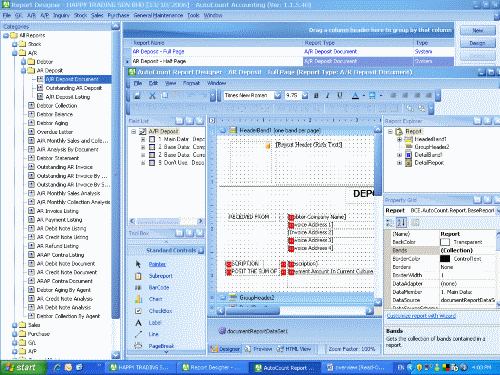The width and height of the screenshot is (500, 375).
Task: Select Debtor Aging report item
Action: 52,123
